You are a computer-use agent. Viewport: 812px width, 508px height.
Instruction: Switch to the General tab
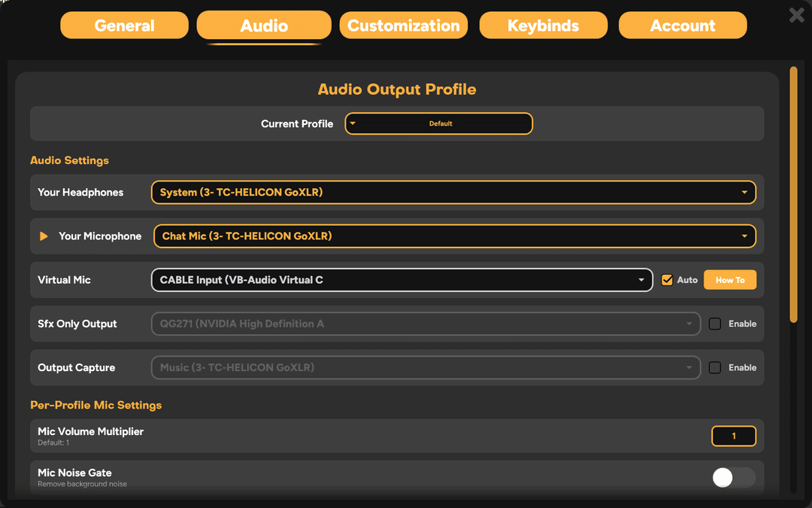(124, 25)
